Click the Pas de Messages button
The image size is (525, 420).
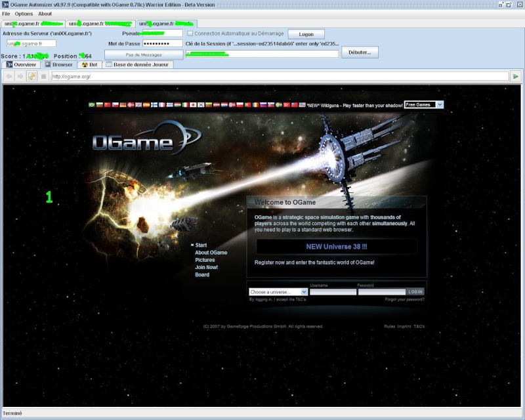tap(144, 54)
